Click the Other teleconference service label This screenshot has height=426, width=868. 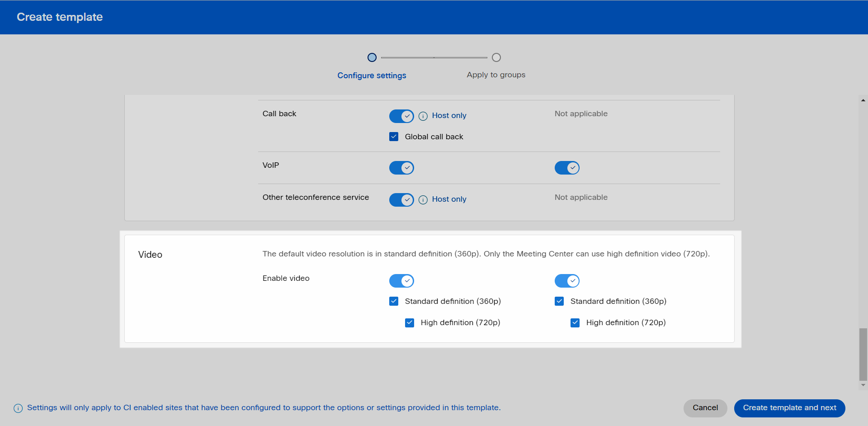click(316, 198)
